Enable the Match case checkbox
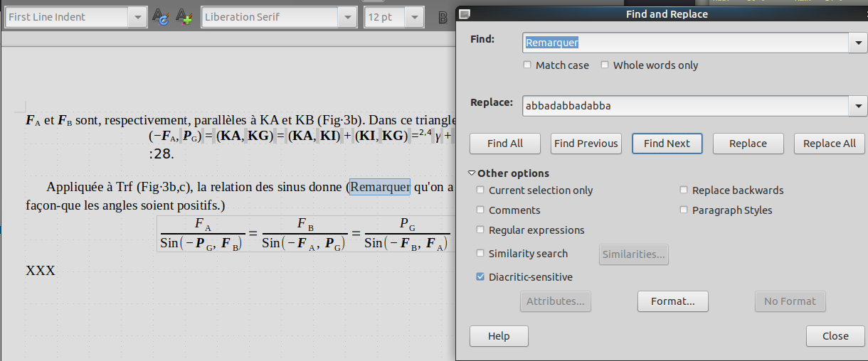The image size is (868, 361). (x=528, y=65)
